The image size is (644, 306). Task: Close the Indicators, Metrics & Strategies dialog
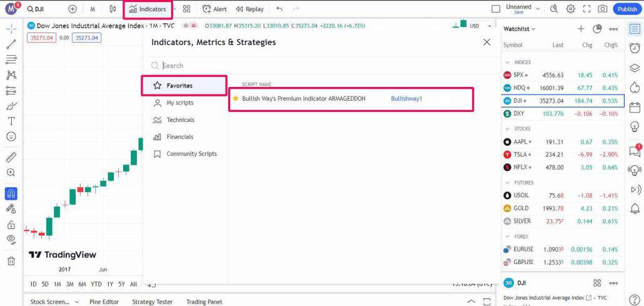pos(486,42)
